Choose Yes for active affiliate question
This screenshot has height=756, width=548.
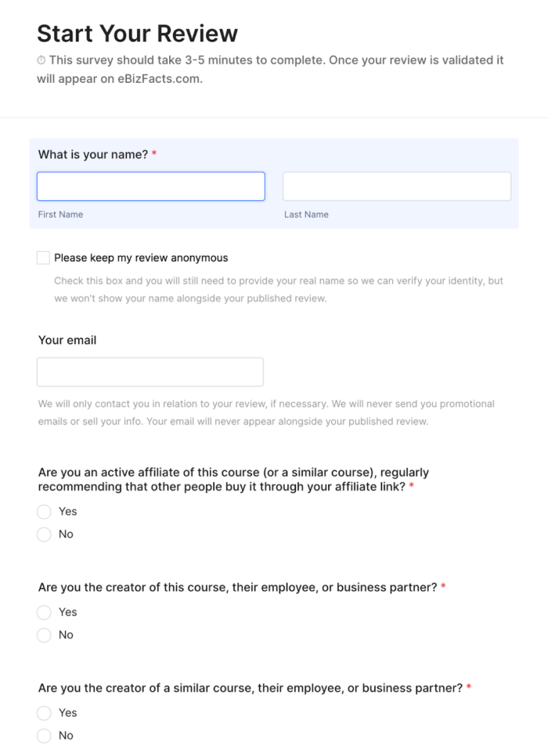pos(44,512)
